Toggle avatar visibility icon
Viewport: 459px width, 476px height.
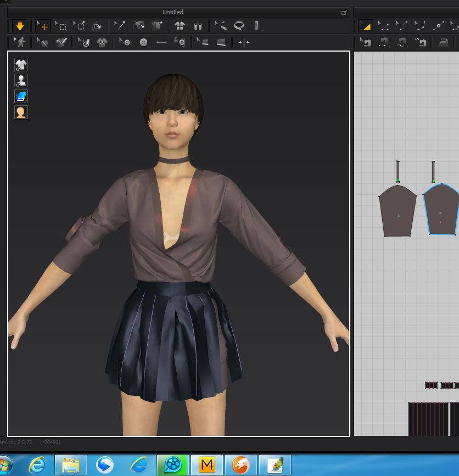click(x=21, y=81)
